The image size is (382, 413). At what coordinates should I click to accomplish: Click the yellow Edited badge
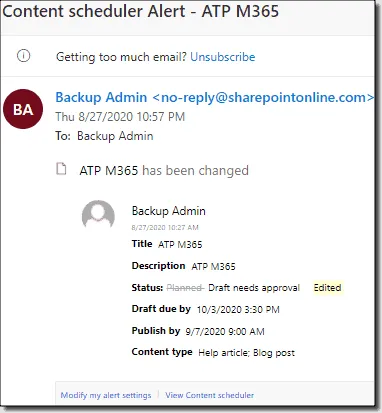coord(327,288)
